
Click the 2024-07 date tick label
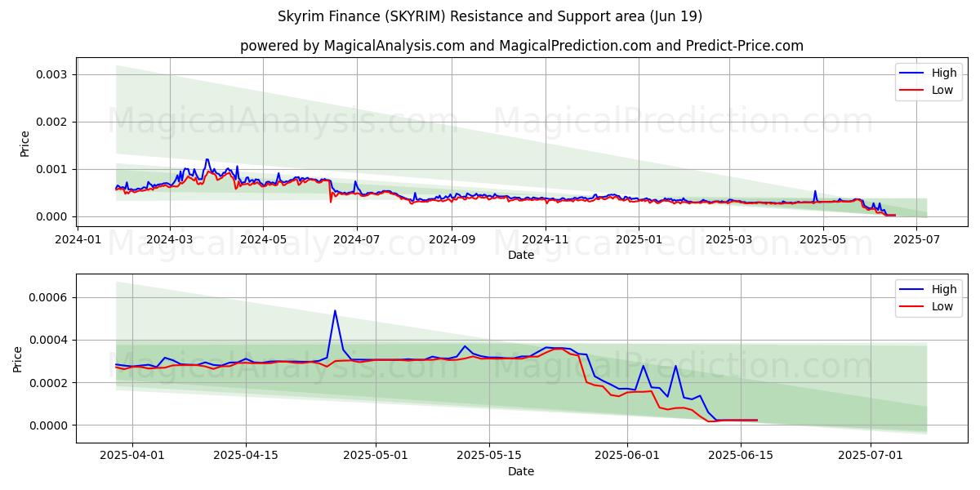click(357, 239)
